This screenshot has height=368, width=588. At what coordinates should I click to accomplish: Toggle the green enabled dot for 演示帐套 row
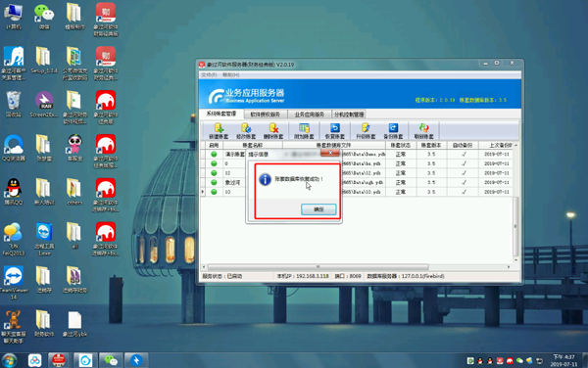[214, 154]
